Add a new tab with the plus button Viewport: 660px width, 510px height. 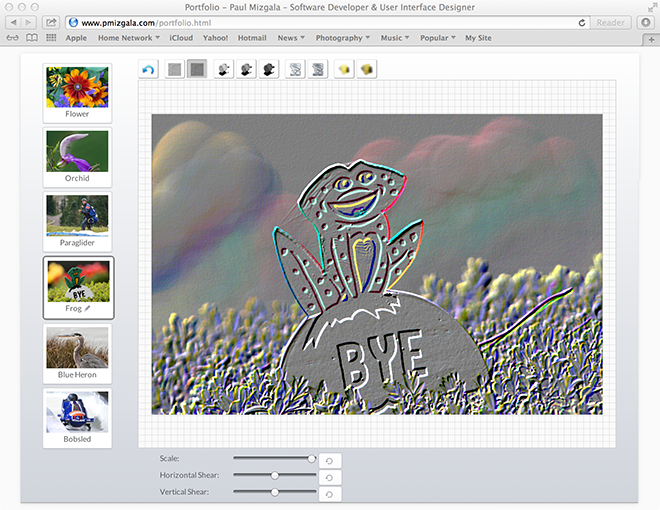pyautogui.click(x=651, y=40)
